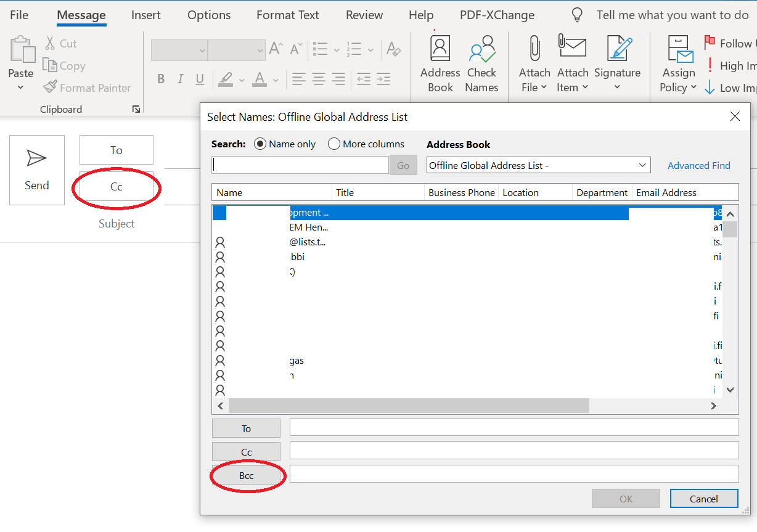Switch to the Insert ribbon tab
Image resolution: width=757 pixels, height=532 pixels.
[x=146, y=15]
